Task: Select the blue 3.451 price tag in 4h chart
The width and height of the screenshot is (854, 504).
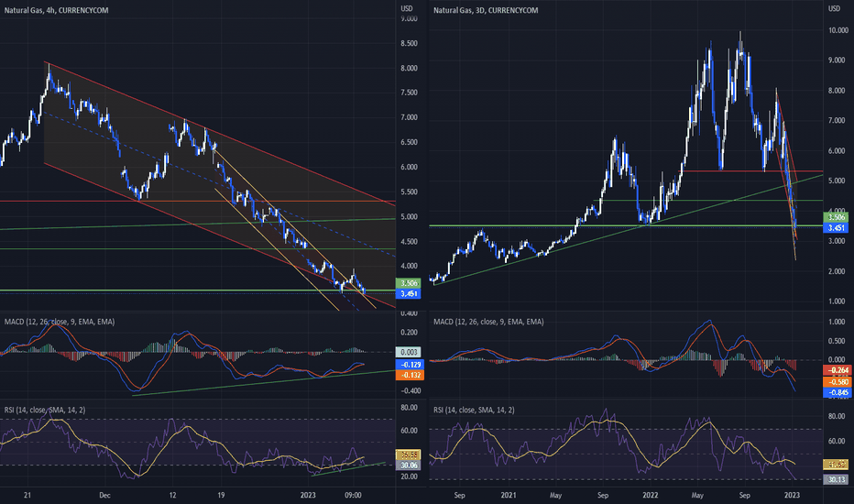Action: pos(409,293)
